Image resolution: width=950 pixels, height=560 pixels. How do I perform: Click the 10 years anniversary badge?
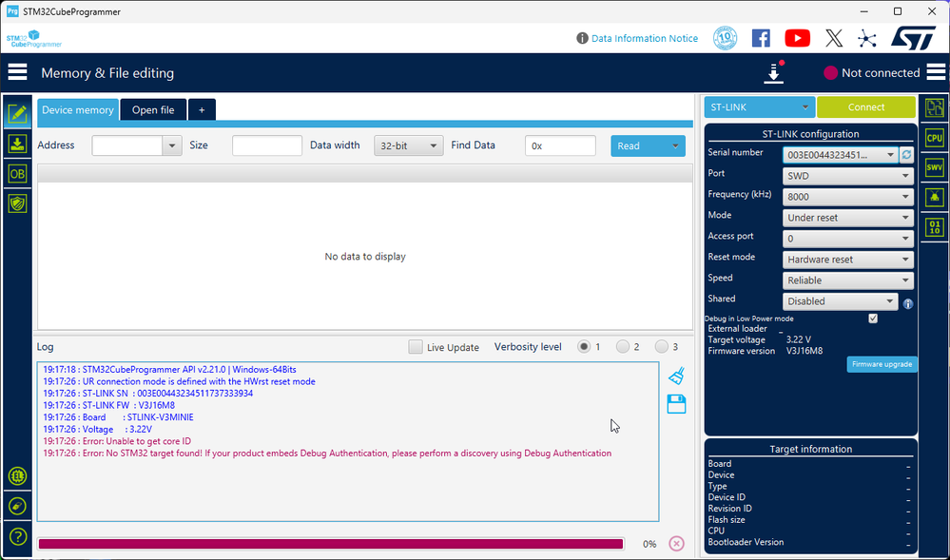725,38
